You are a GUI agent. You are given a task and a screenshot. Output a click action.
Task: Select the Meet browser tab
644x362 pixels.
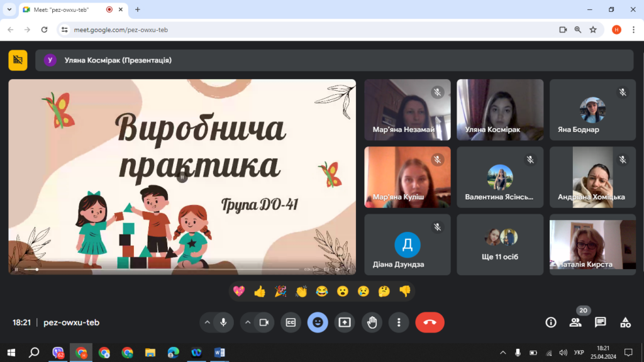click(63, 9)
